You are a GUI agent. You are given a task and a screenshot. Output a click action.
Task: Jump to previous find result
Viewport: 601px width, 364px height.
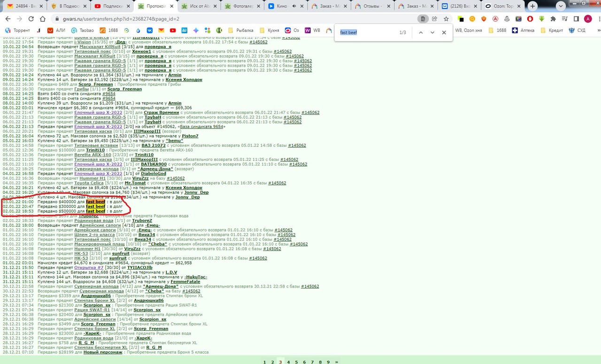coord(421,32)
